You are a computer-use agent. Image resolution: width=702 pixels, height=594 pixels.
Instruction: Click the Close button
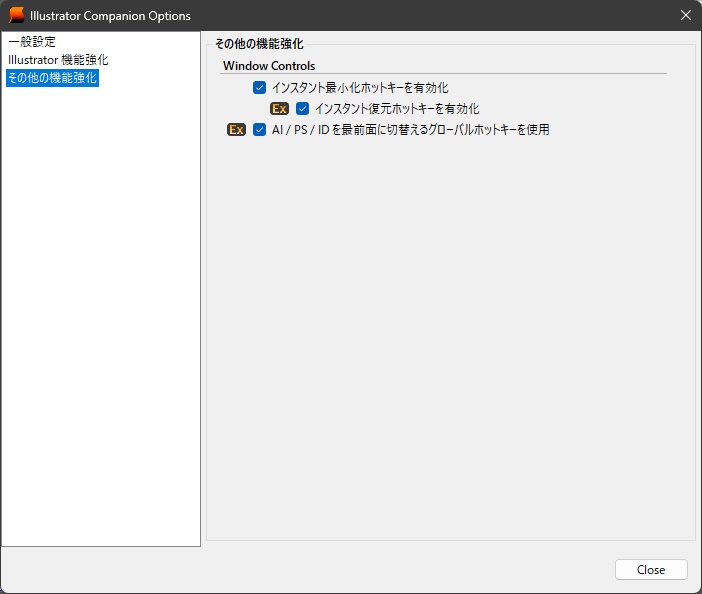pos(651,570)
